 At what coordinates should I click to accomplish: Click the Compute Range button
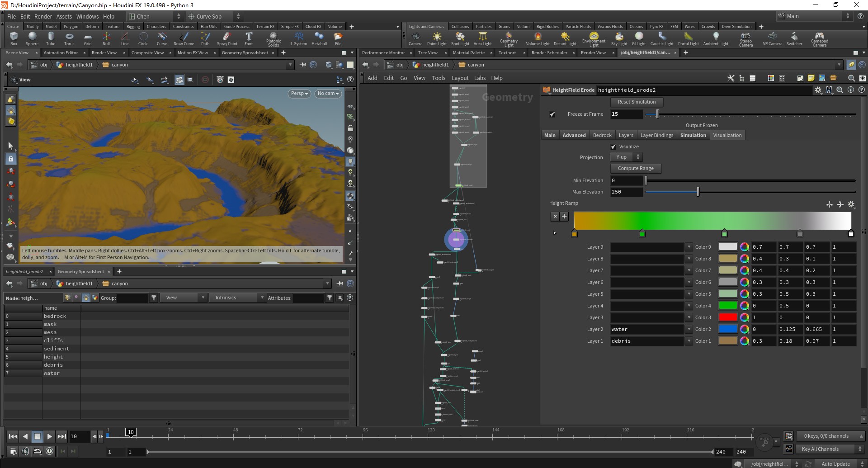pos(636,169)
